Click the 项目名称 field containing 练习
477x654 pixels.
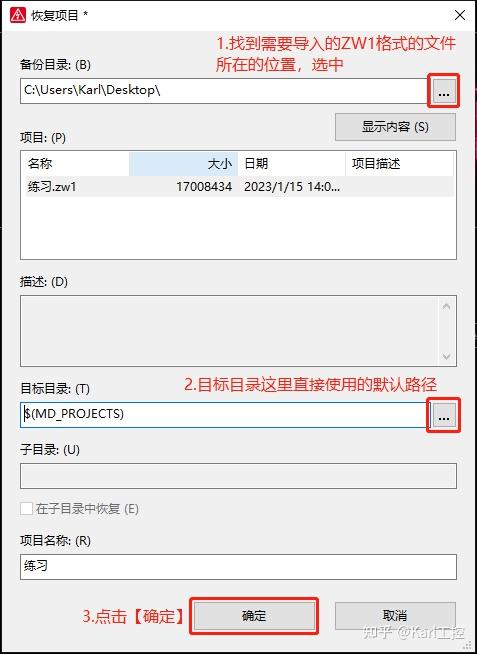238,566
